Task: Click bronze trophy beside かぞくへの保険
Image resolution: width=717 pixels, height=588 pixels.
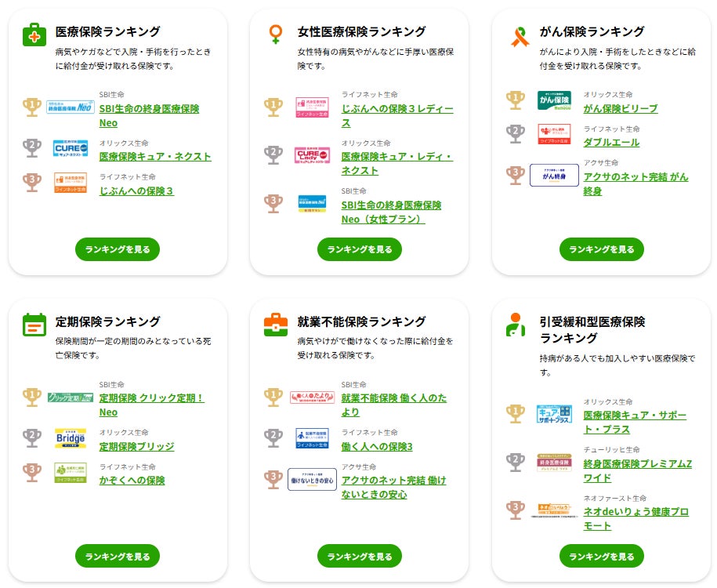Action: pyautogui.click(x=32, y=472)
